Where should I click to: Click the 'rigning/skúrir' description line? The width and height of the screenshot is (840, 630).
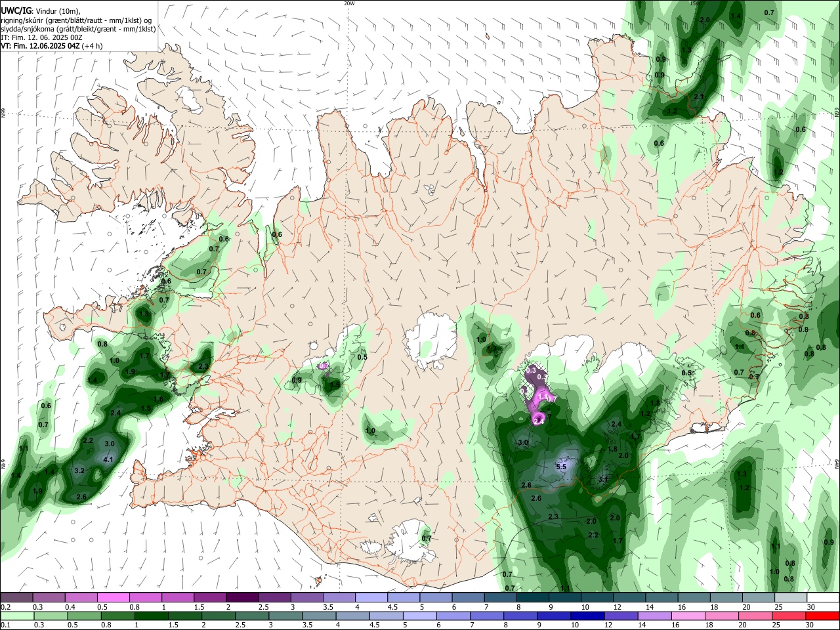pyautogui.click(x=76, y=20)
